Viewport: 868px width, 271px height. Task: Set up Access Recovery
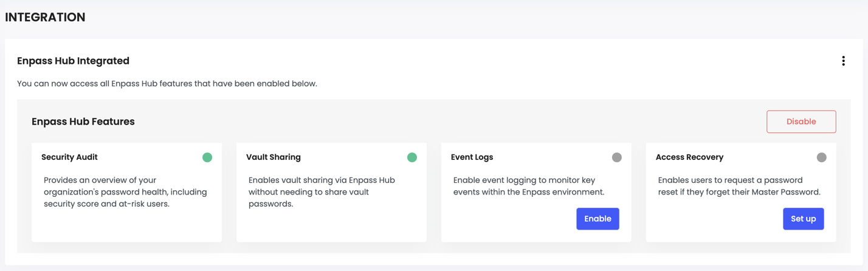click(x=803, y=219)
